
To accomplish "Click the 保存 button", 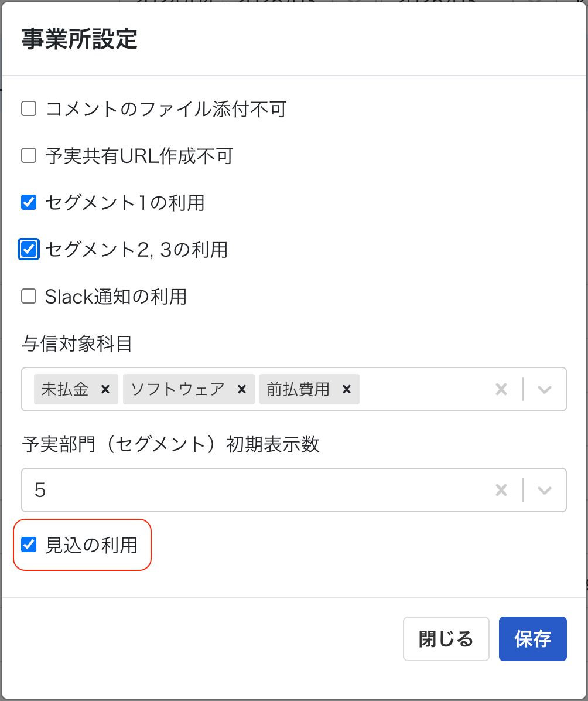I will [x=532, y=639].
